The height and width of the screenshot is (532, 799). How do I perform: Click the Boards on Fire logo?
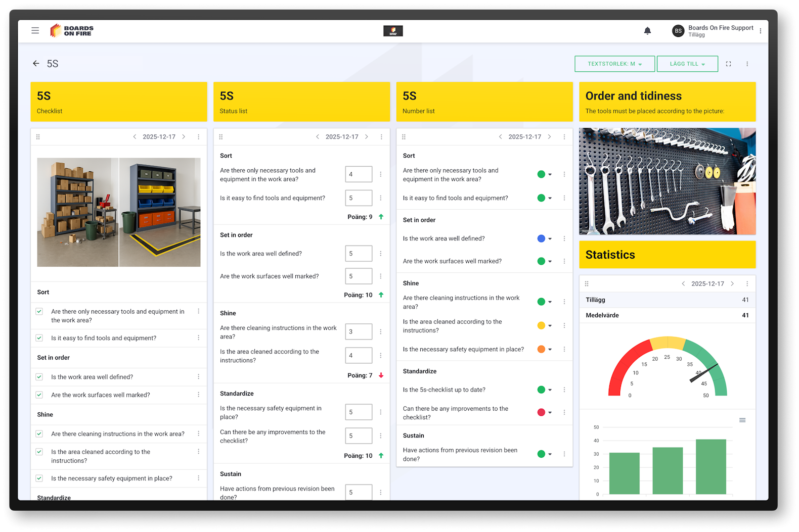(72, 31)
